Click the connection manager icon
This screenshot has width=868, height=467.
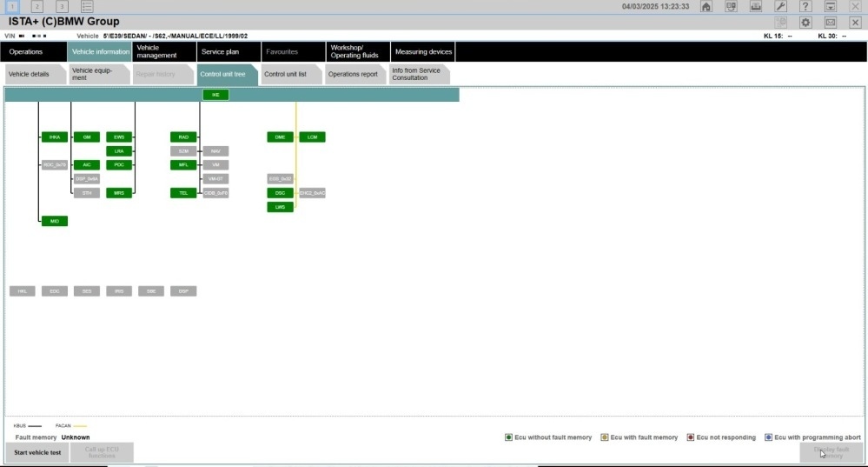click(731, 7)
